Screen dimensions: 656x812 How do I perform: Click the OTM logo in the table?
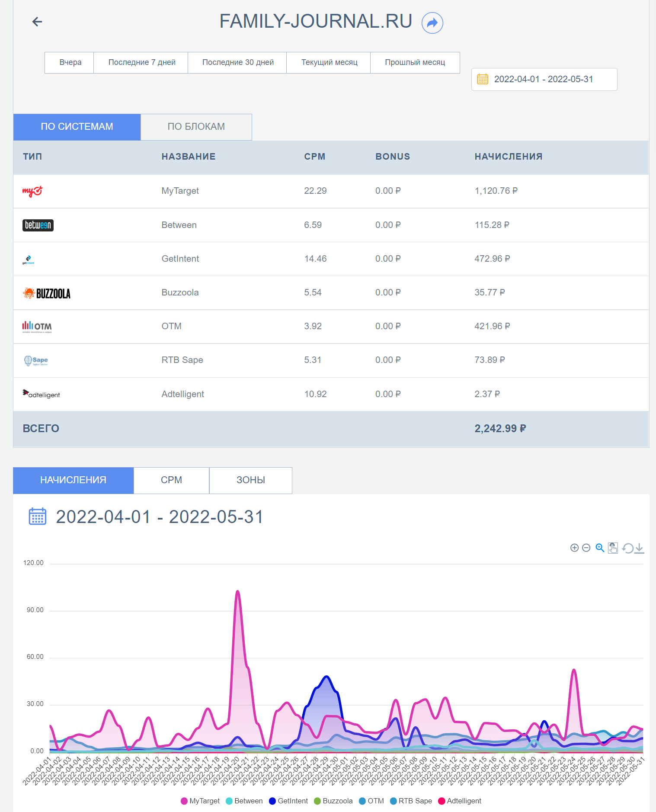[x=37, y=327]
